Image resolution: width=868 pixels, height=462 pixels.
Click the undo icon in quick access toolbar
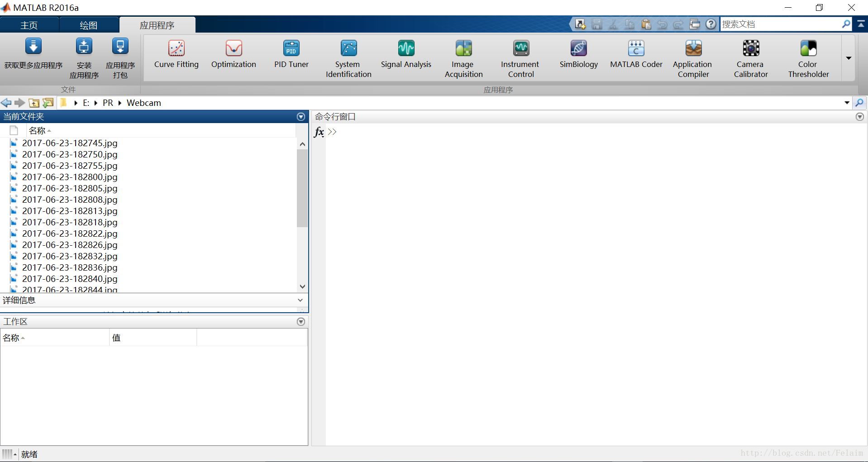(662, 24)
